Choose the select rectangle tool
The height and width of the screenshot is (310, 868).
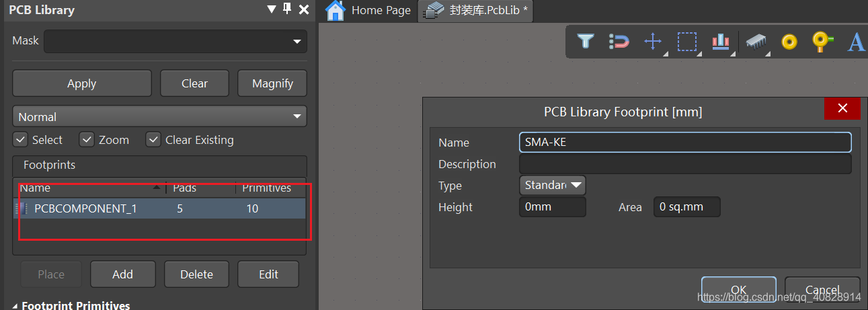pos(686,42)
